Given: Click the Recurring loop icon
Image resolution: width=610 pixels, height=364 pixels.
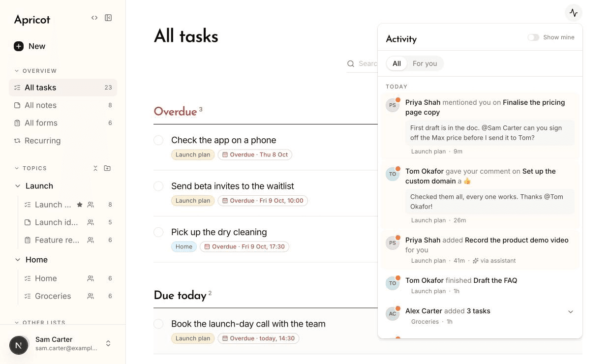Looking at the screenshot, I should click(17, 141).
